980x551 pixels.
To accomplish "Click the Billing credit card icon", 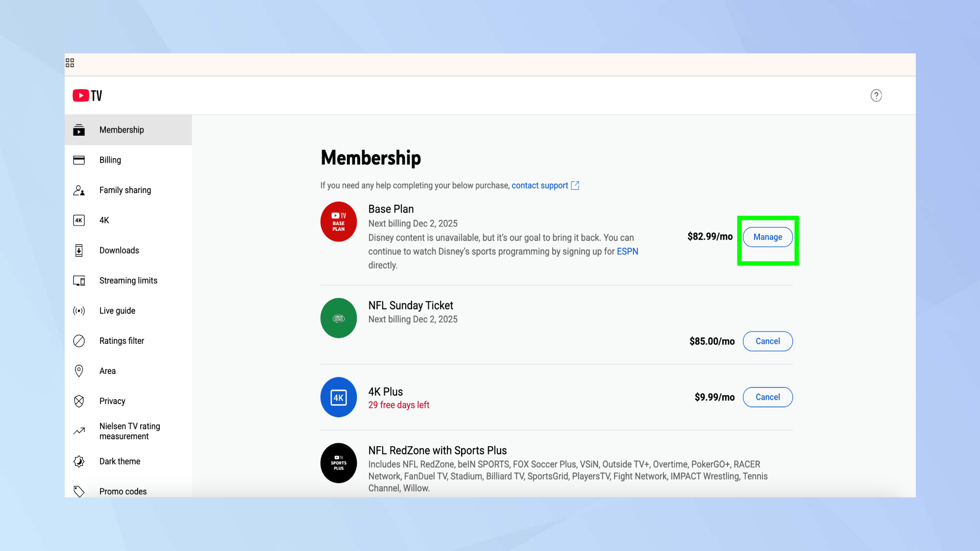I will (x=79, y=160).
